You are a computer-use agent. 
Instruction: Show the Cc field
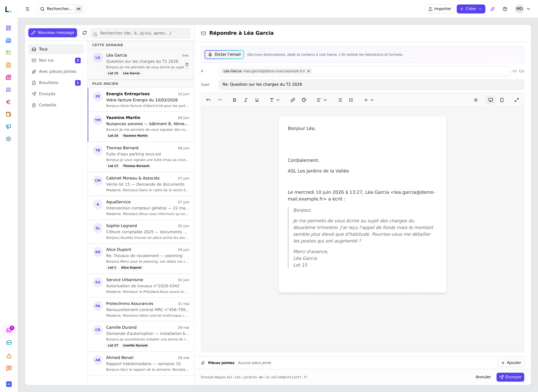(514, 71)
